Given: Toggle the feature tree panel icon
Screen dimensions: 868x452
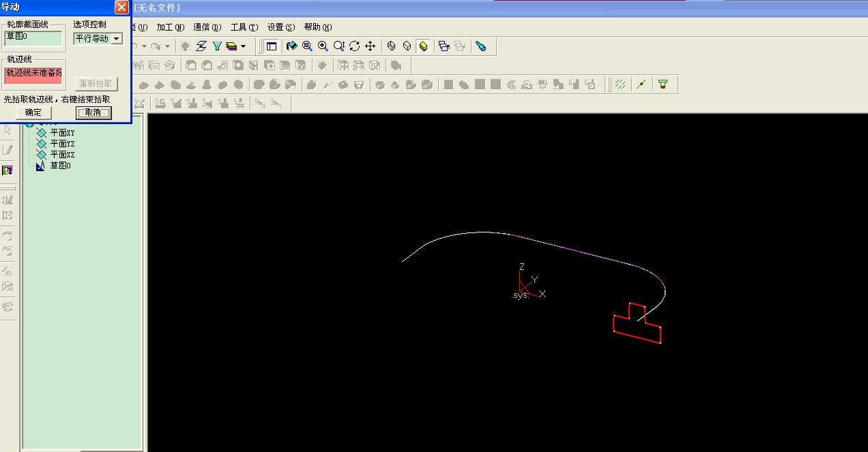Looking at the screenshot, I should (272, 46).
